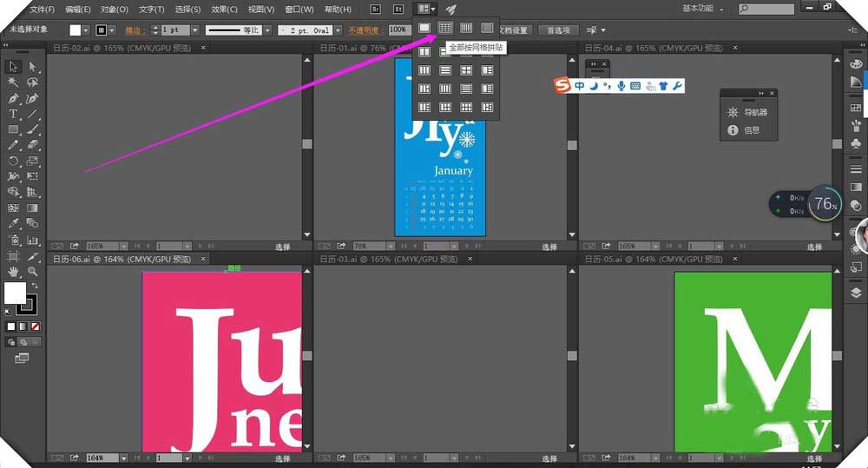Select the Zoom magnifier tool
Image resolution: width=868 pixels, height=468 pixels.
[x=32, y=272]
